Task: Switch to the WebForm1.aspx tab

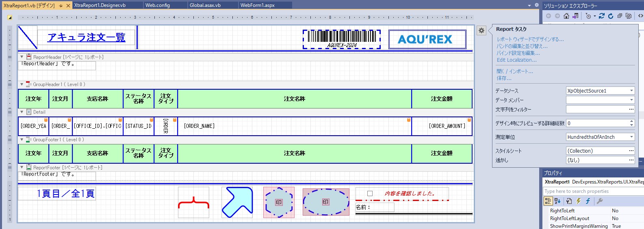Action: coord(257,5)
